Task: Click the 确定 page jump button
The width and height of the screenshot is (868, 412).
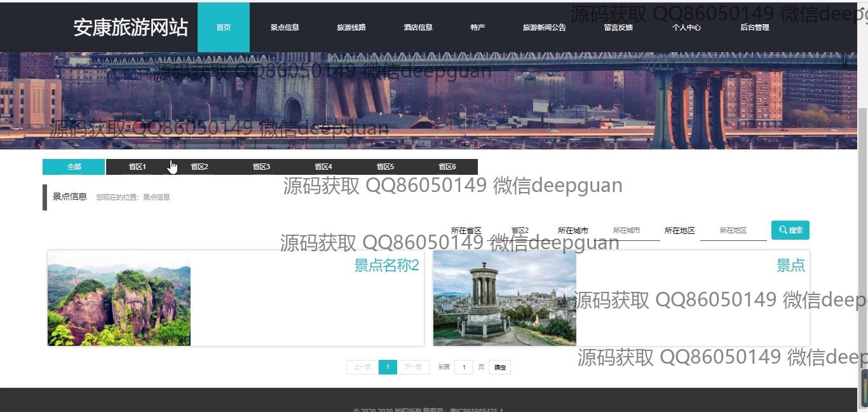Action: pyautogui.click(x=499, y=367)
